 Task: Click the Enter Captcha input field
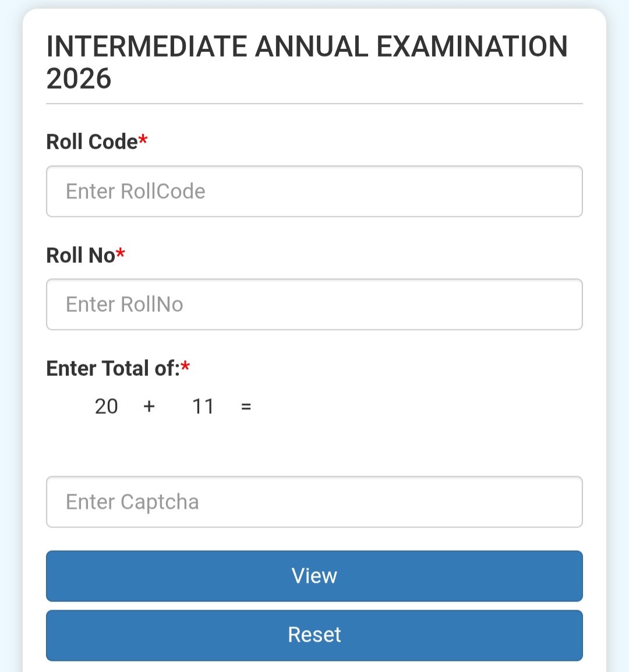[314, 502]
